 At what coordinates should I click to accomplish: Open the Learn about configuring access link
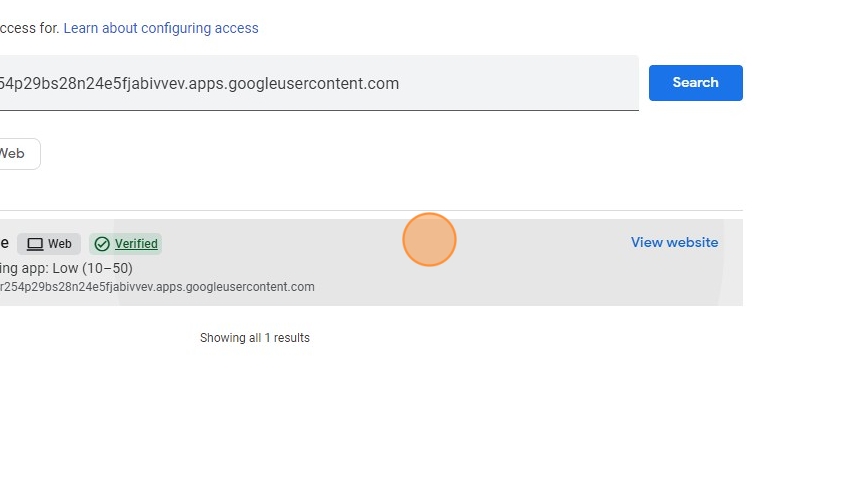tap(161, 28)
